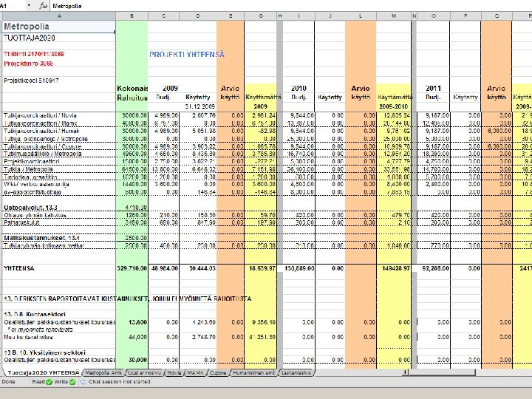This screenshot has height=399, width=532.
Task: Click the total value 329,710.00
Action: [132, 268]
